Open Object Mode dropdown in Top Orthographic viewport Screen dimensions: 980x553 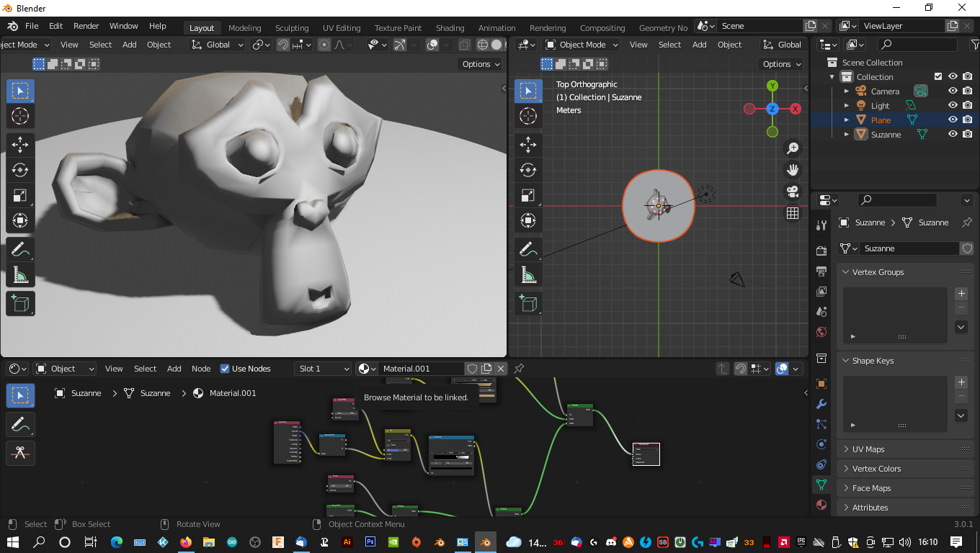pos(582,45)
